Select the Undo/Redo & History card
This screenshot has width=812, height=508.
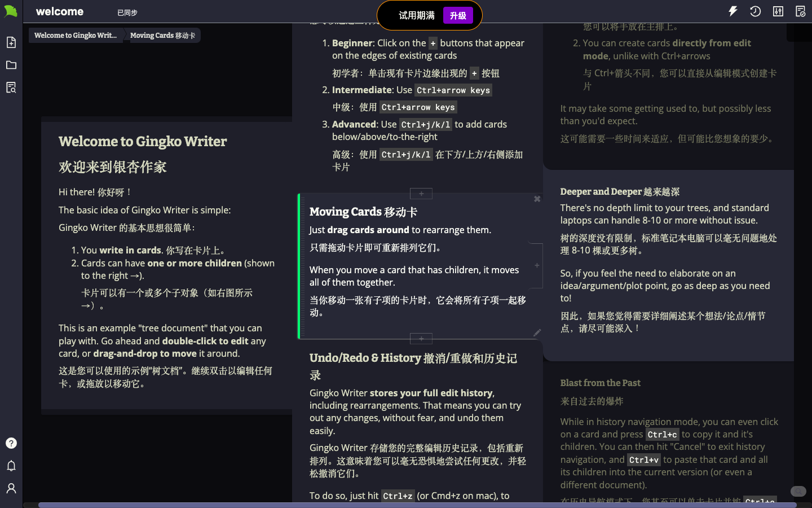coord(418,421)
